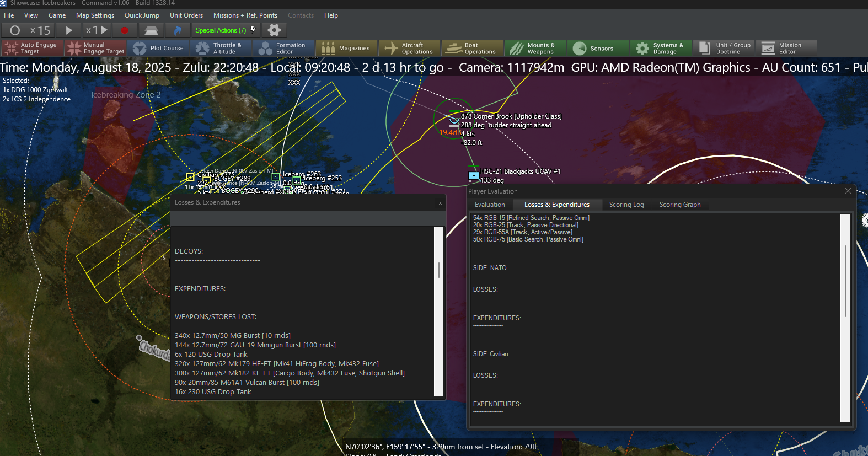Screen dimensions: 868x456
Task: Click the 'SIDE: NATO' heading text
Action: (x=490, y=268)
